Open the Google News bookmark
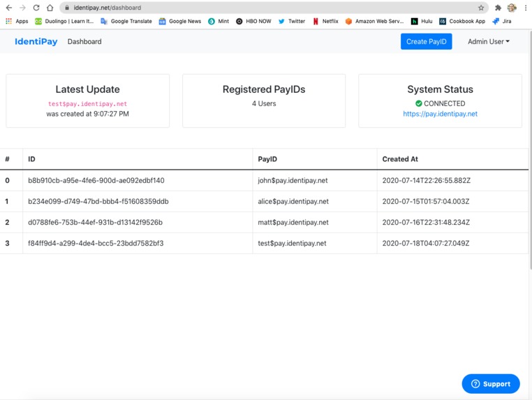This screenshot has height=400, width=532. [x=180, y=21]
